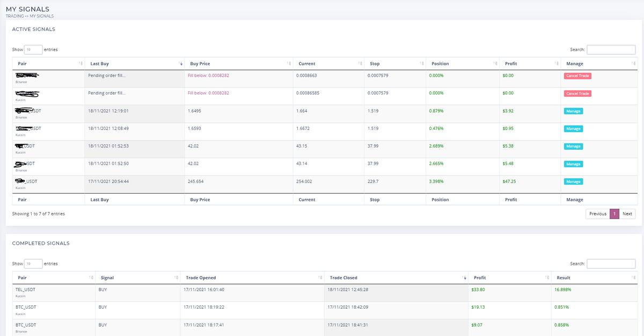
Task: Focus the Active Signals Search box
Action: tap(611, 49)
